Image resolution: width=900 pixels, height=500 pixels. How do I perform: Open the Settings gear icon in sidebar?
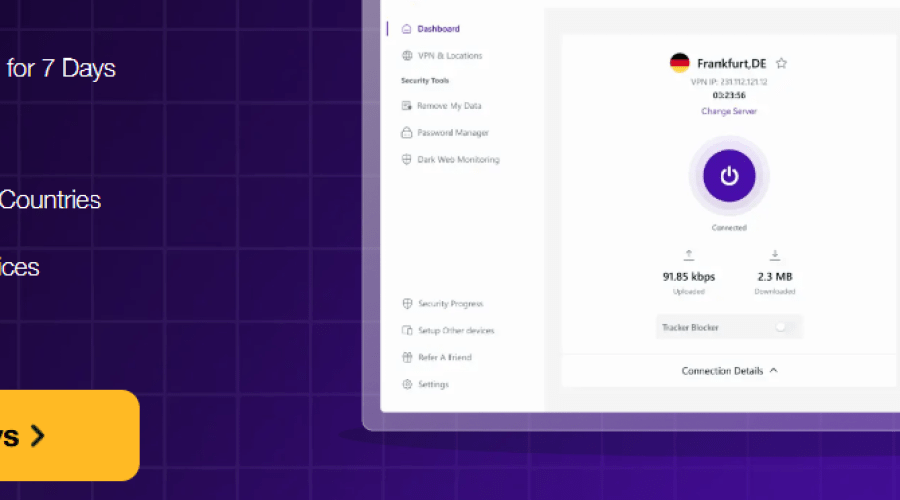pyautogui.click(x=407, y=385)
